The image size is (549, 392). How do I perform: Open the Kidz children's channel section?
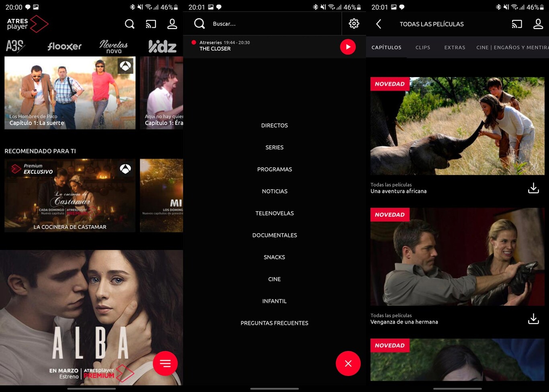click(162, 46)
